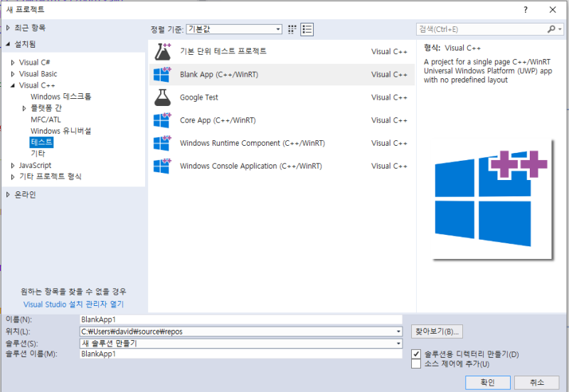Select Windows 데스크톱 category
569x392 pixels.
pyautogui.click(x=60, y=97)
